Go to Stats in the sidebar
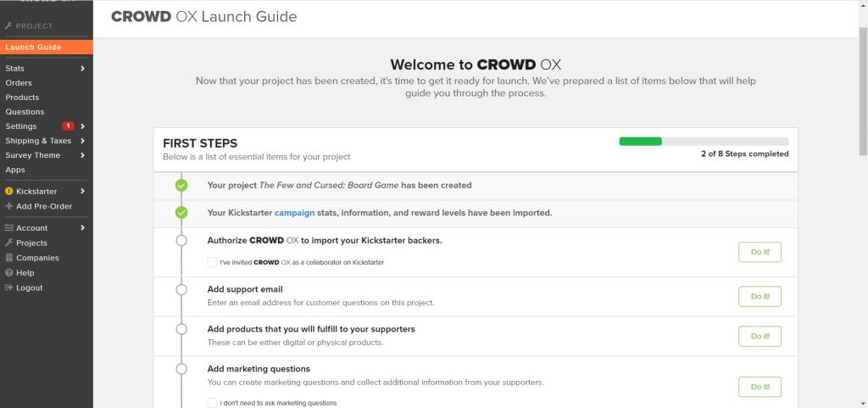 coord(15,69)
